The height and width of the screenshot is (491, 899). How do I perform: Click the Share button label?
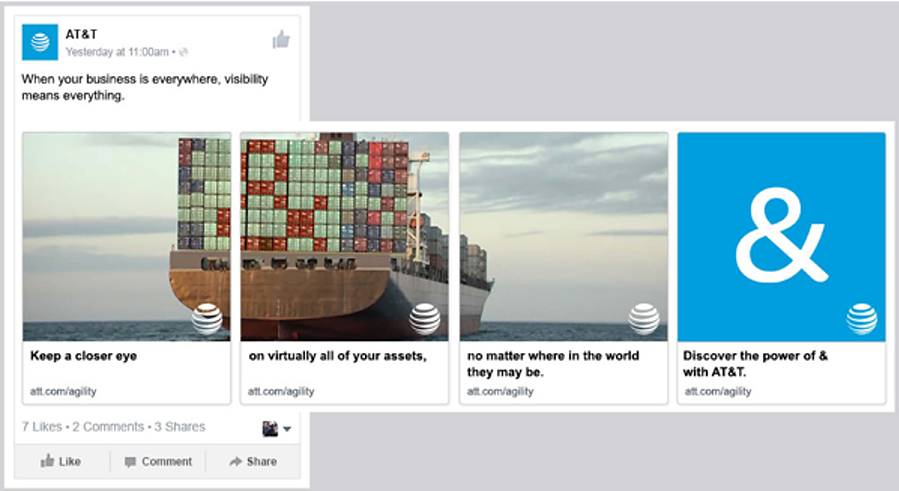[x=261, y=462]
